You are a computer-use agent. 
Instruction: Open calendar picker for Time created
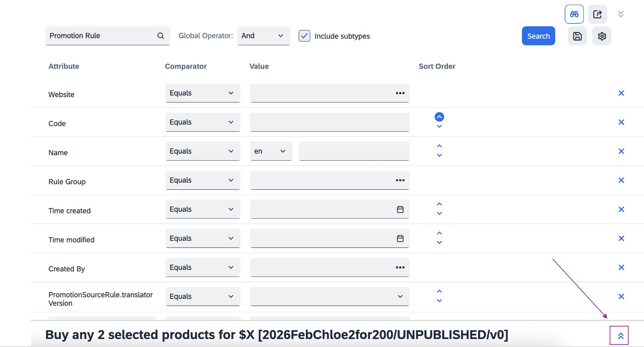pyautogui.click(x=400, y=209)
